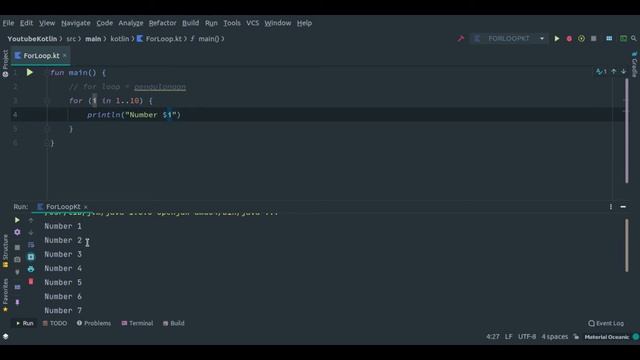Click the Run panel stop square icon

17,247
